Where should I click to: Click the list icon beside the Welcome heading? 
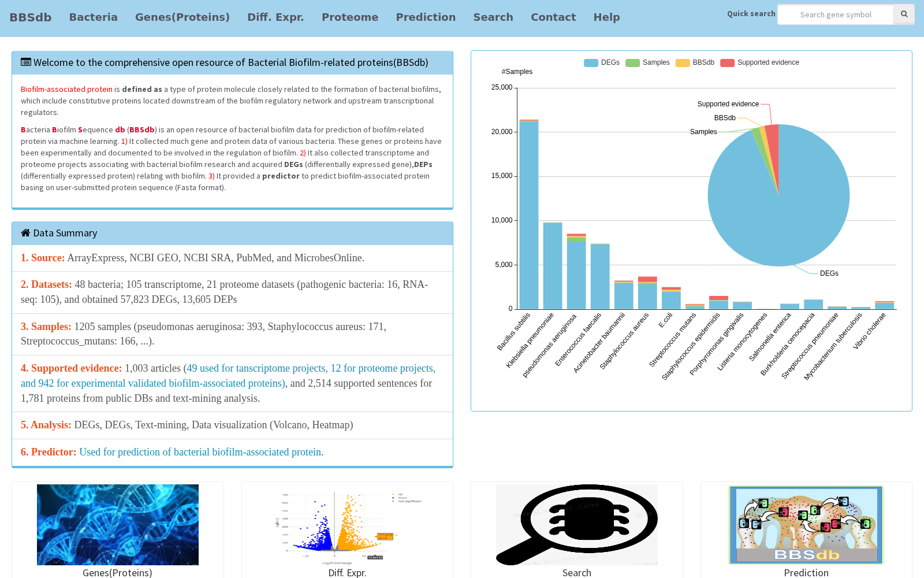click(x=26, y=62)
